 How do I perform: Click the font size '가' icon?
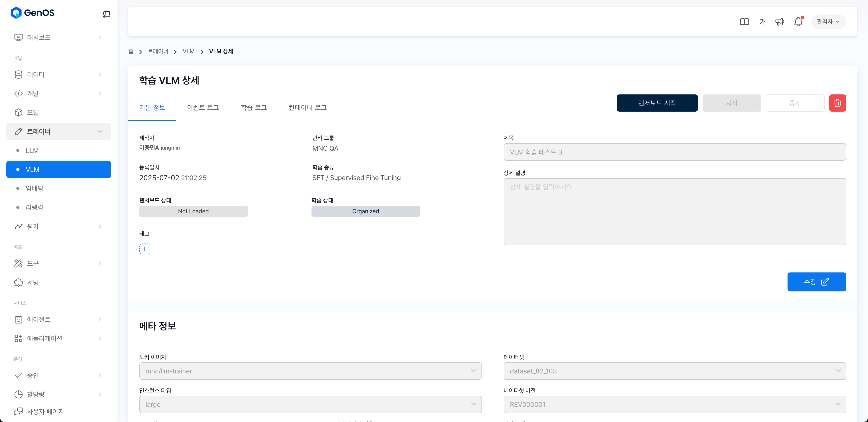coord(762,22)
